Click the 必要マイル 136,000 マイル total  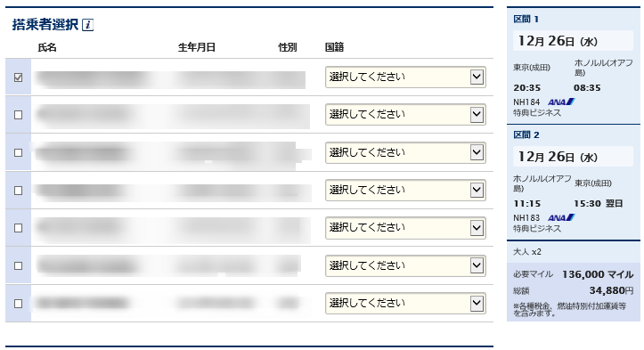(598, 274)
